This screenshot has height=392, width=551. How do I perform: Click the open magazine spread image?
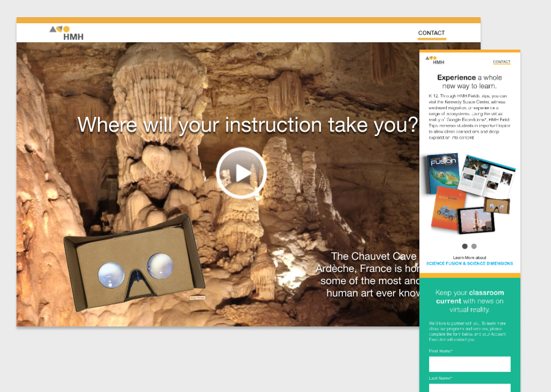pyautogui.click(x=487, y=176)
